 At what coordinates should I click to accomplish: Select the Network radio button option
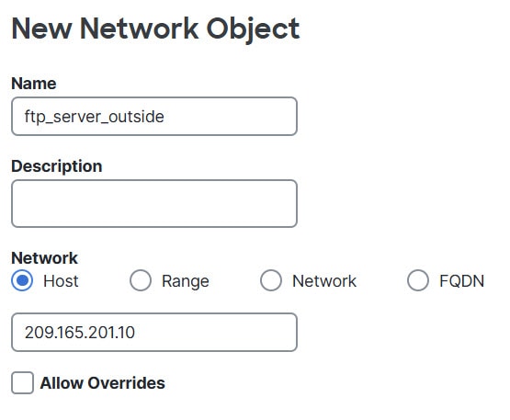(x=270, y=280)
